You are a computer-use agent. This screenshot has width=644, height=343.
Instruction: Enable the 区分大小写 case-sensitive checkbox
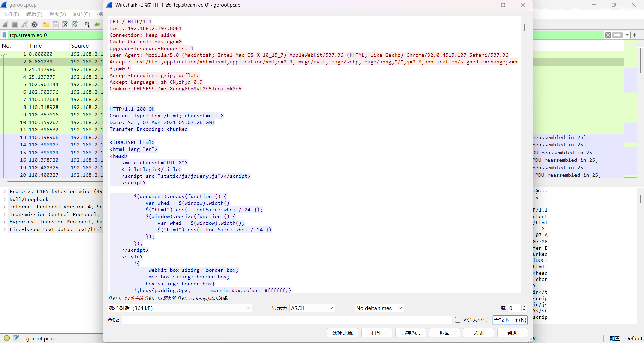click(x=457, y=320)
